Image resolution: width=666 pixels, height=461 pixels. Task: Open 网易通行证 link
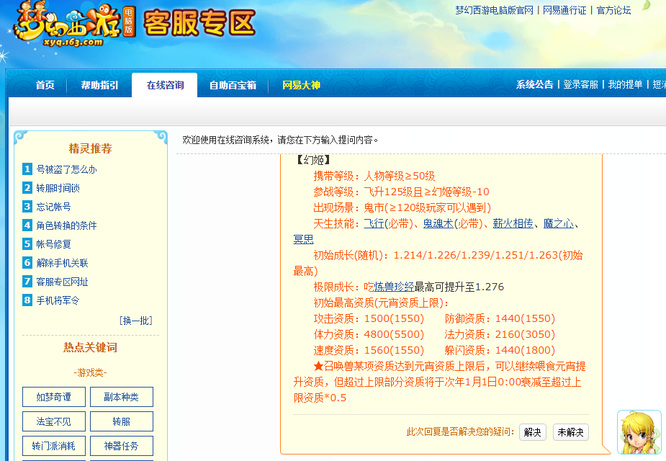[564, 10]
